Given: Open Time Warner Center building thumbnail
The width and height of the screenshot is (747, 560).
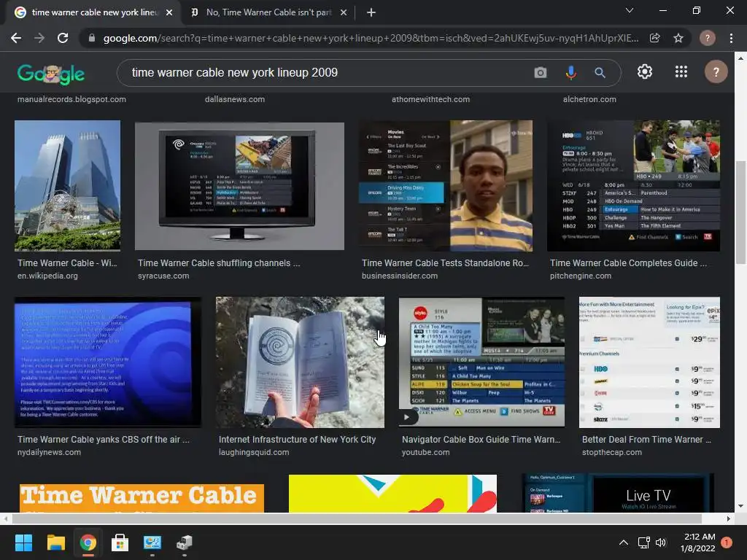Looking at the screenshot, I should (x=67, y=185).
